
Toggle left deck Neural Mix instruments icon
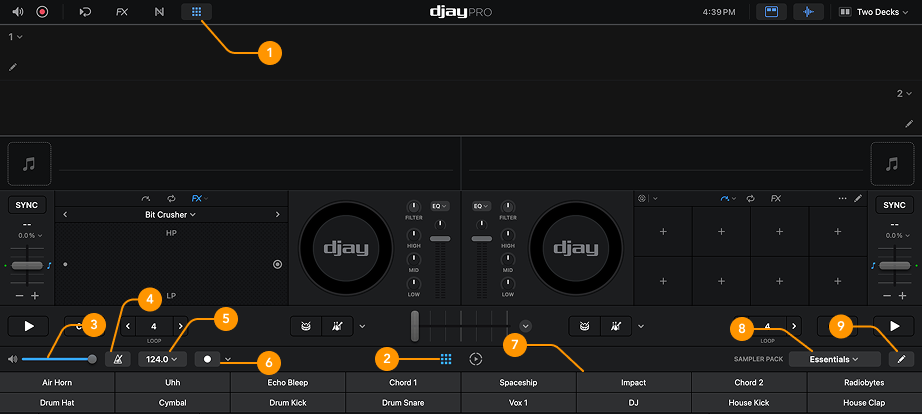338,326
